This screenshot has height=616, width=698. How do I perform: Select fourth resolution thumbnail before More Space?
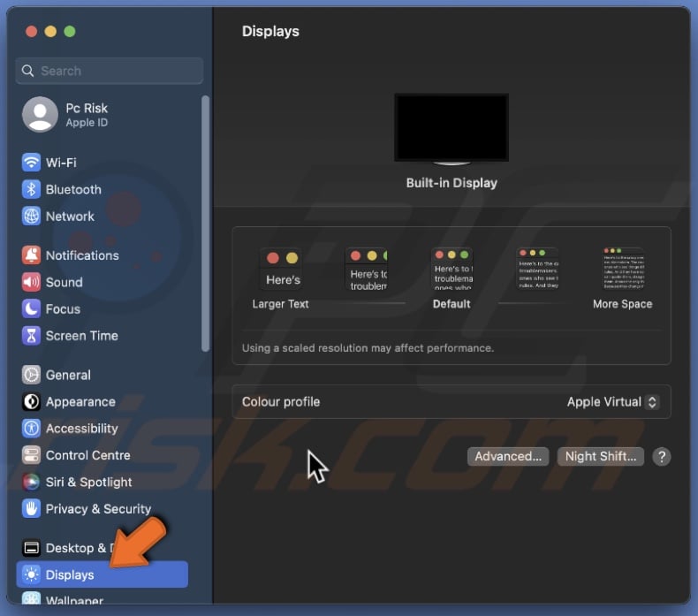click(537, 269)
